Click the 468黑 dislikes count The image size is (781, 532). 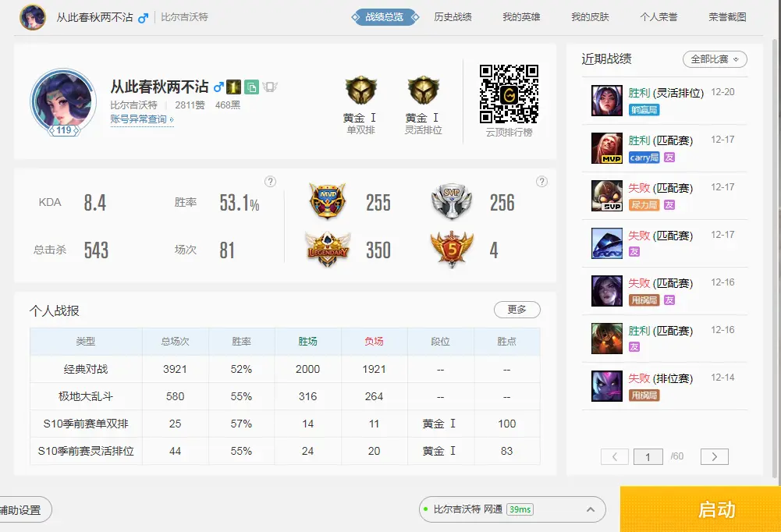(x=228, y=105)
